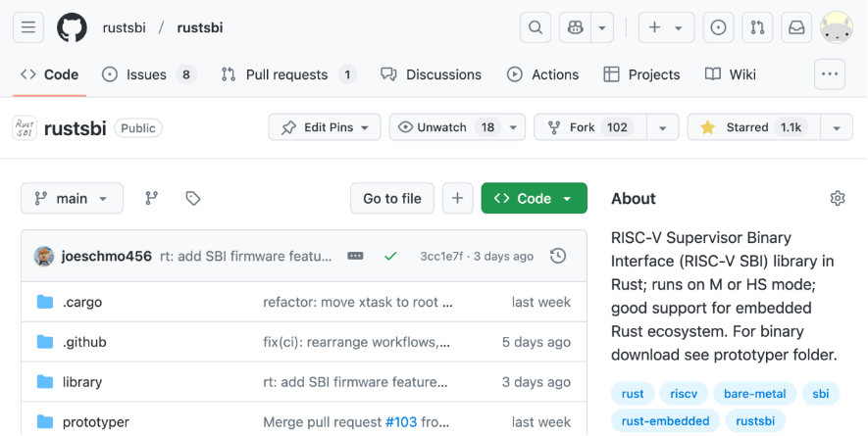The height and width of the screenshot is (436, 868).
Task: Open the Copilot chat icon
Action: click(x=576, y=27)
